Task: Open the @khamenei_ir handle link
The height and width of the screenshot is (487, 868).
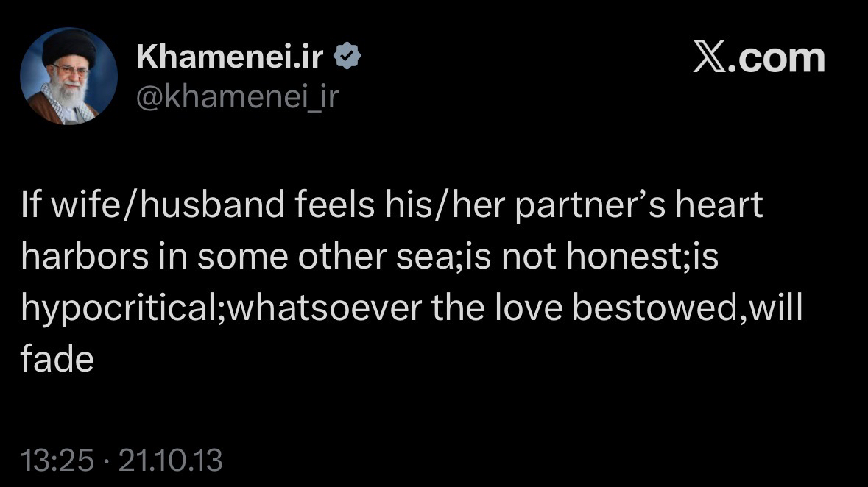Action: (x=237, y=96)
